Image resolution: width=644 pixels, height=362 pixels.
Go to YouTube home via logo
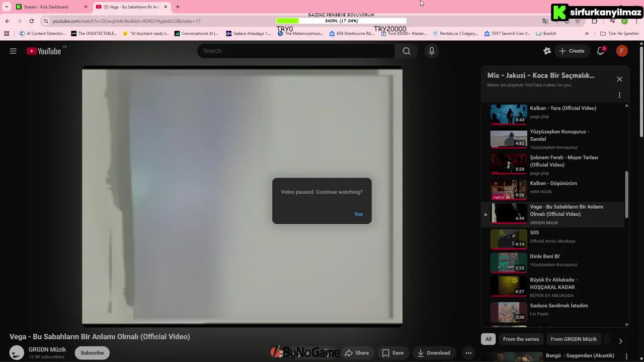click(44, 51)
